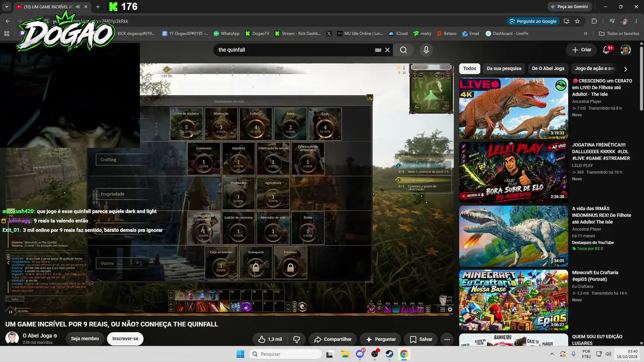644x362 pixels.
Task: Open a new browser tab with the plus
Action: (98, 7)
